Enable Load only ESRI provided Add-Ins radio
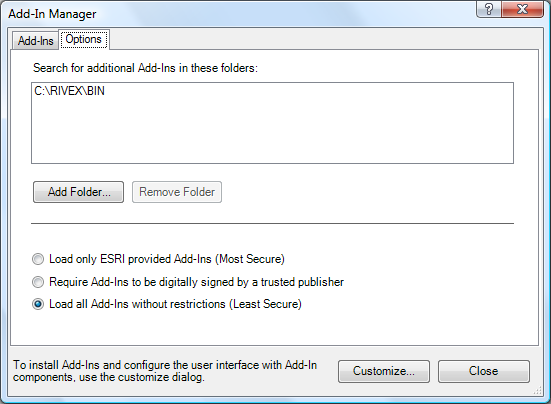This screenshot has height=404, width=551. 38,259
